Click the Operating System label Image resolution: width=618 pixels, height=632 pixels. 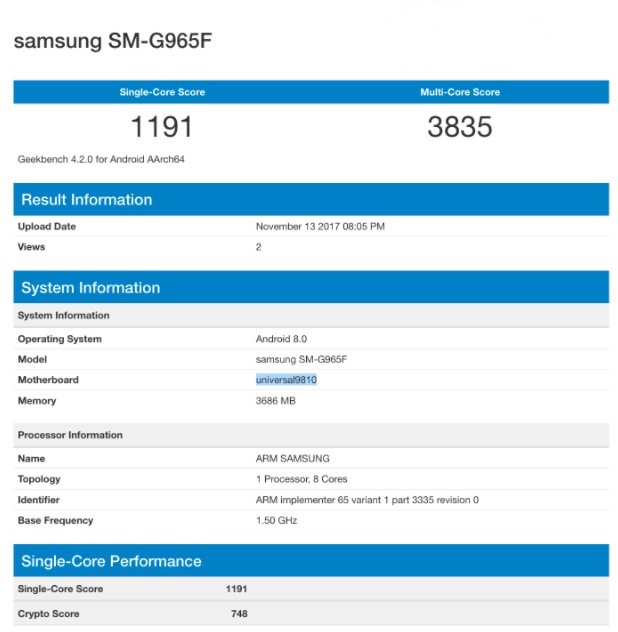60,339
